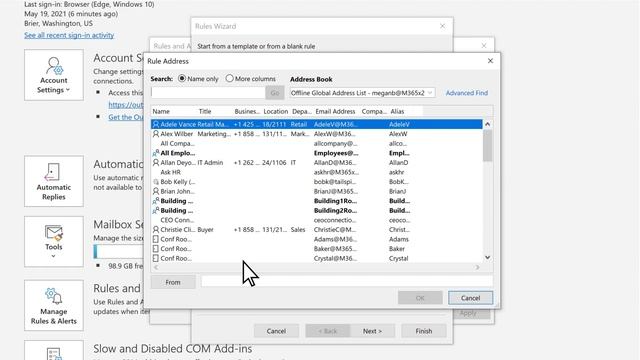Sort by Email Address column header
Image resolution: width=640 pixels, height=360 pixels.
(335, 111)
